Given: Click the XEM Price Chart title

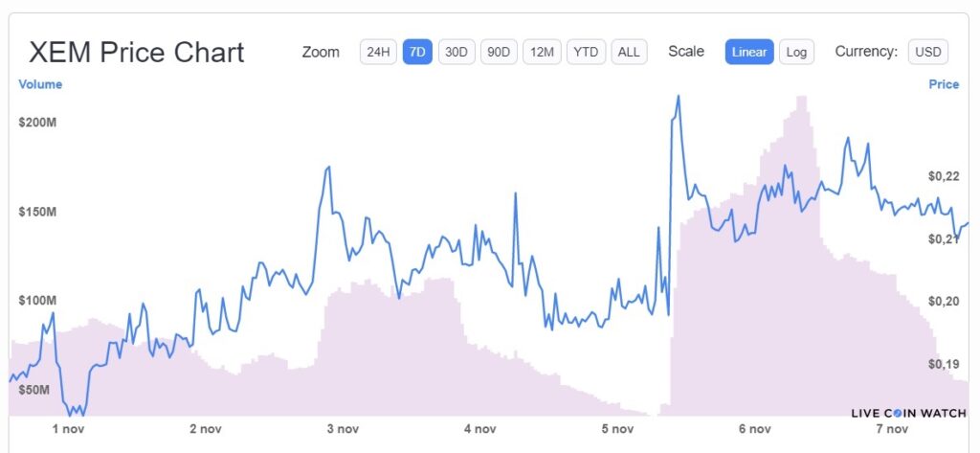Looking at the screenshot, I should click(137, 52).
